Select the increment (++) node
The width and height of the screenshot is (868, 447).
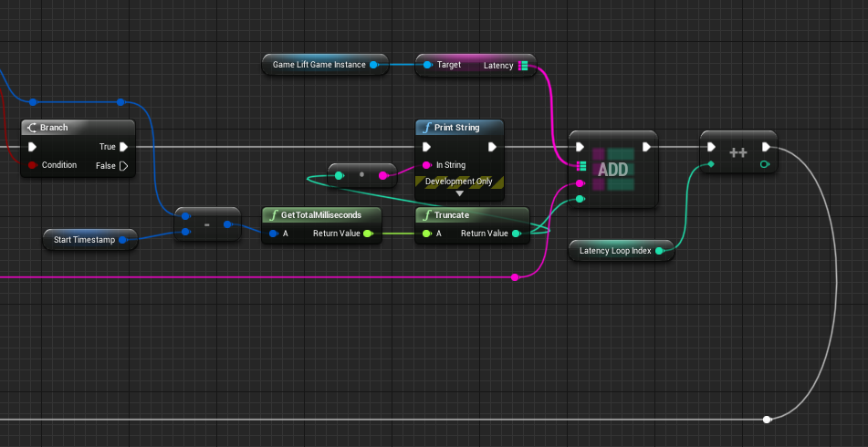tap(738, 153)
